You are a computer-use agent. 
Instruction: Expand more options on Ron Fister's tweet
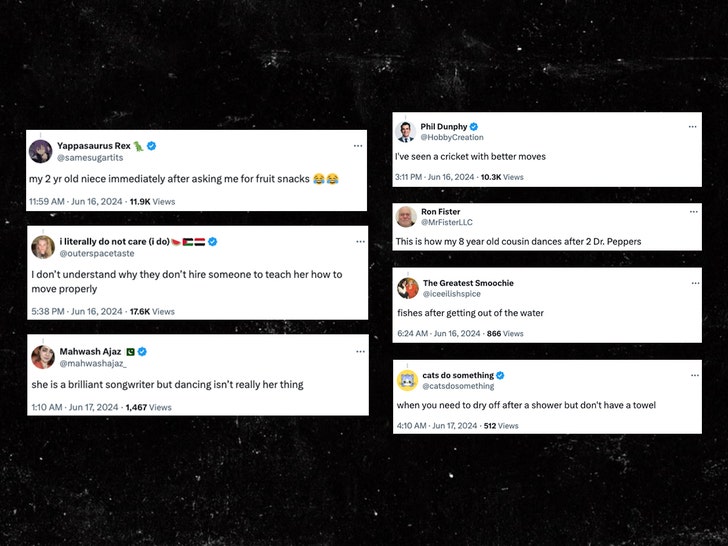693,212
